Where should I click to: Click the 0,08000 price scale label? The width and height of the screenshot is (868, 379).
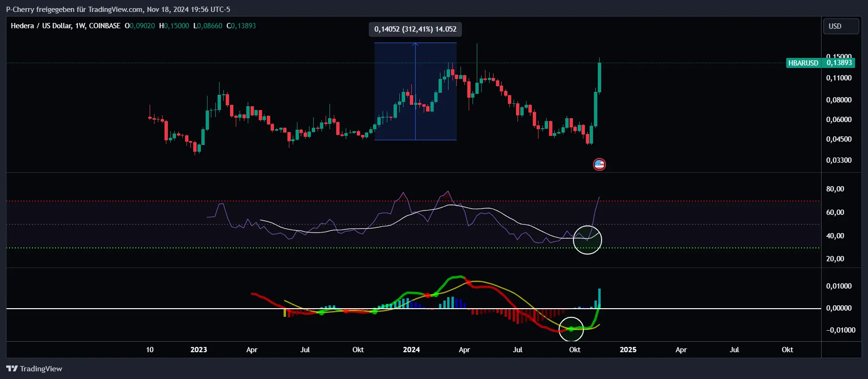pyautogui.click(x=839, y=100)
